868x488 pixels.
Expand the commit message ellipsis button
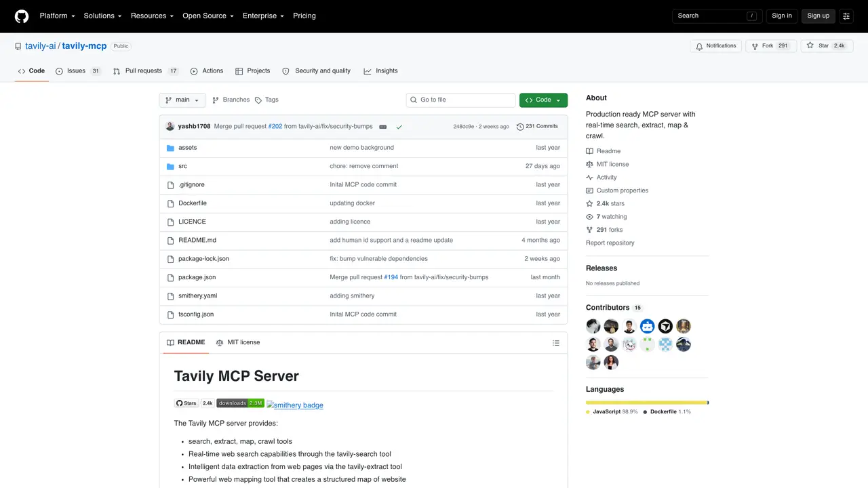click(x=383, y=127)
